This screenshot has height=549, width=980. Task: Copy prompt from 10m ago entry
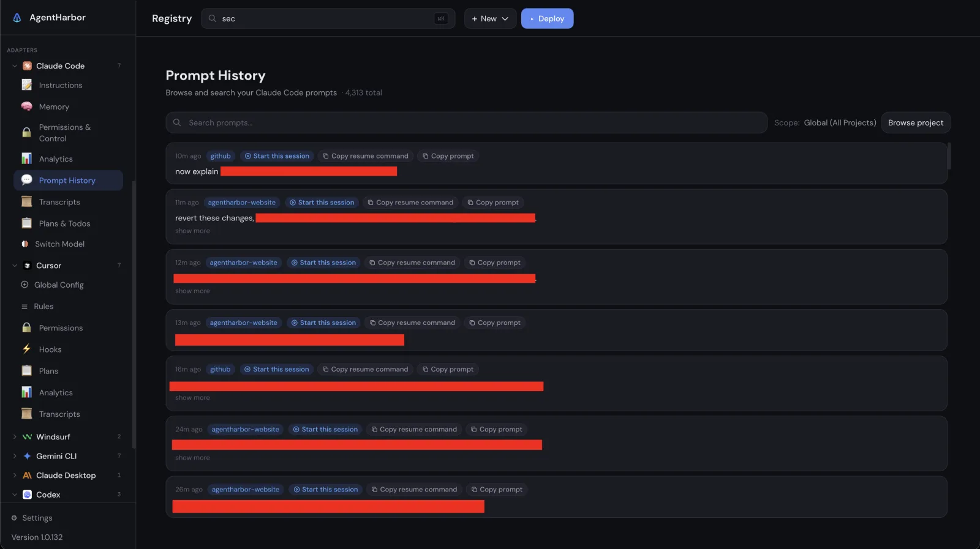[448, 156]
